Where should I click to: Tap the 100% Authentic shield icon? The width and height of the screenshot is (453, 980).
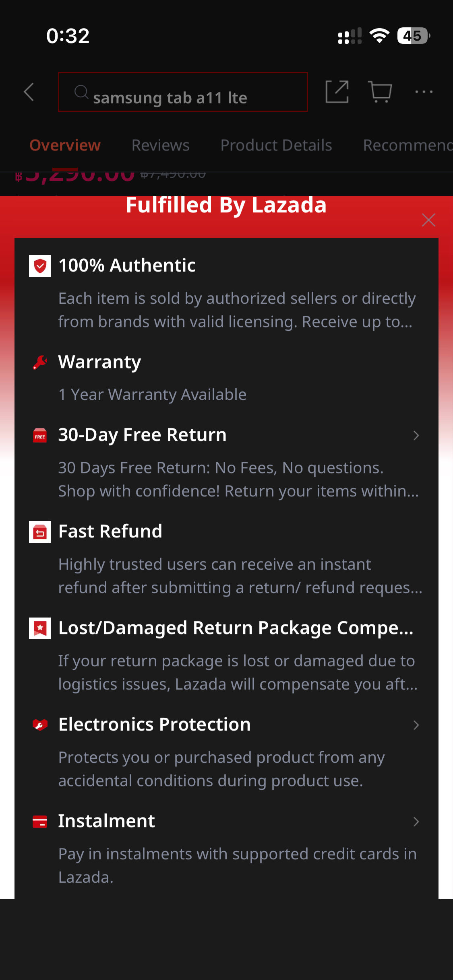pos(40,266)
